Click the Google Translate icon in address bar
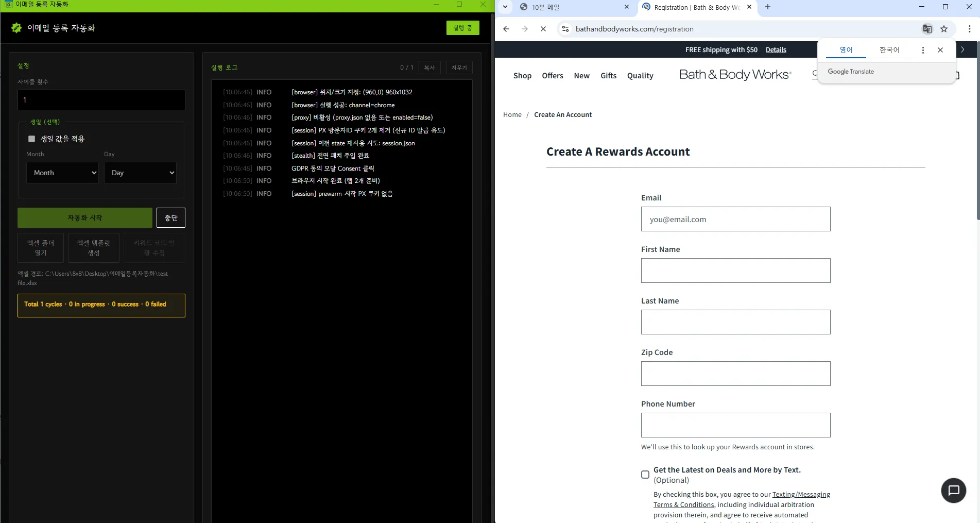The image size is (980, 523). pyautogui.click(x=927, y=29)
